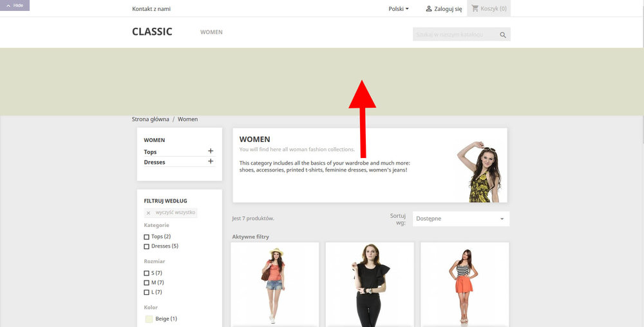Viewport: 644px width, 327px height.
Task: Click the Kolor filter heading
Action: point(151,308)
